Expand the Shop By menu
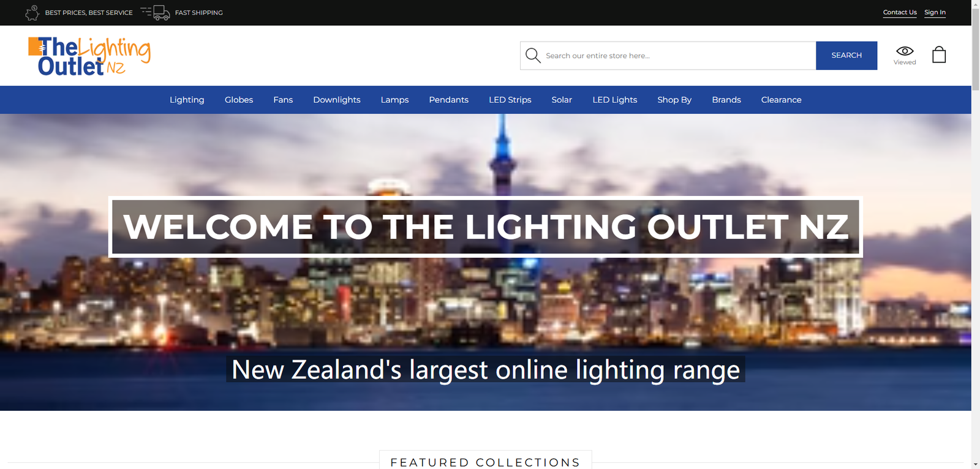The width and height of the screenshot is (980, 469). (674, 100)
